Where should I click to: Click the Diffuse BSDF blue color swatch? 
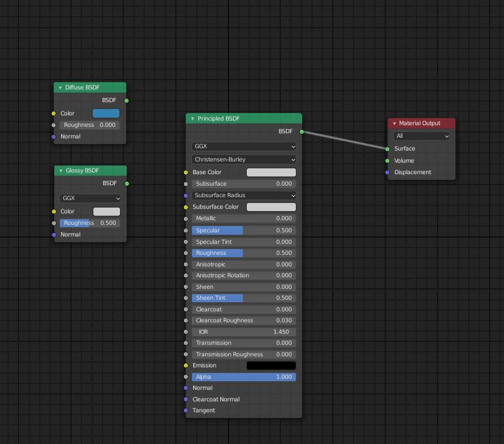[106, 113]
